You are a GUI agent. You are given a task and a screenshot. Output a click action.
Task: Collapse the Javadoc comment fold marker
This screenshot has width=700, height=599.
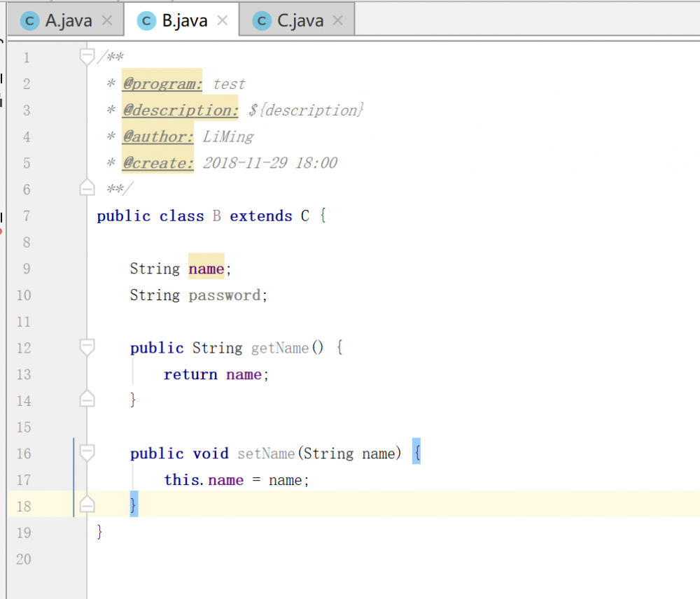point(87,53)
